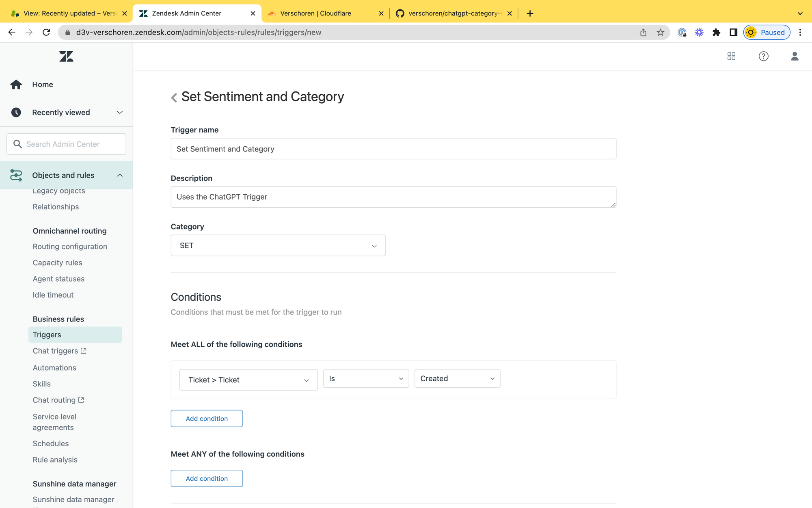Reload the page with refresh icon

click(x=46, y=33)
